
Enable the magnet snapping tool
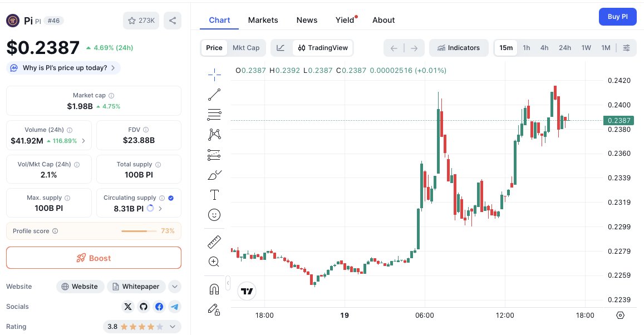[214, 262]
